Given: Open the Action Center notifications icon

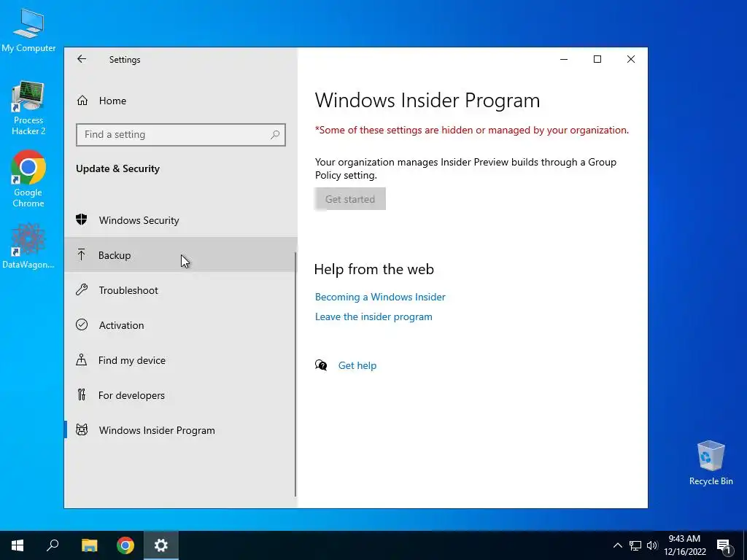Looking at the screenshot, I should 724,546.
